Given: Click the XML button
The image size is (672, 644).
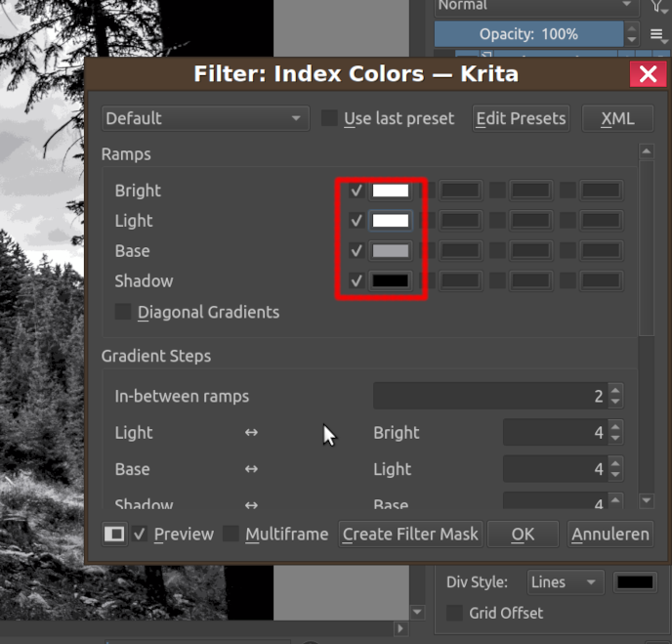Looking at the screenshot, I should [x=617, y=118].
